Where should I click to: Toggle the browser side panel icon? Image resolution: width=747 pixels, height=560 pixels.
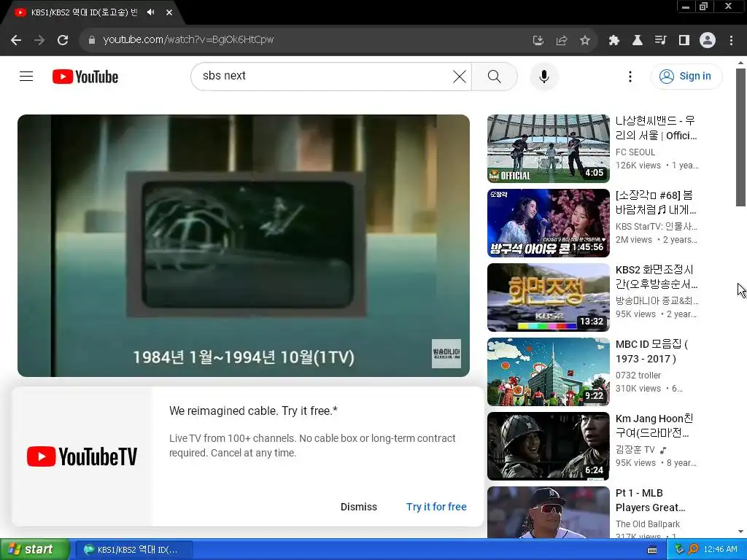point(684,40)
